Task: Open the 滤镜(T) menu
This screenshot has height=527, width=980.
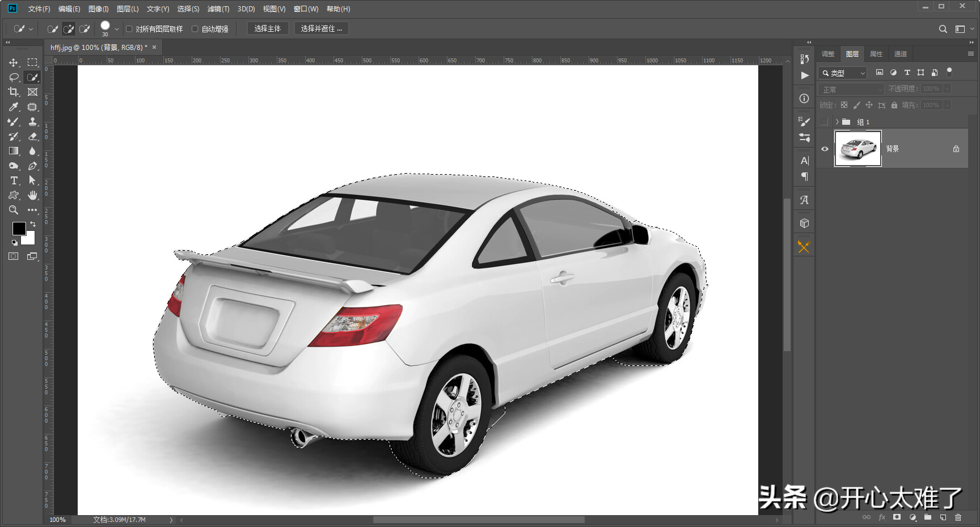Action: 218,9
